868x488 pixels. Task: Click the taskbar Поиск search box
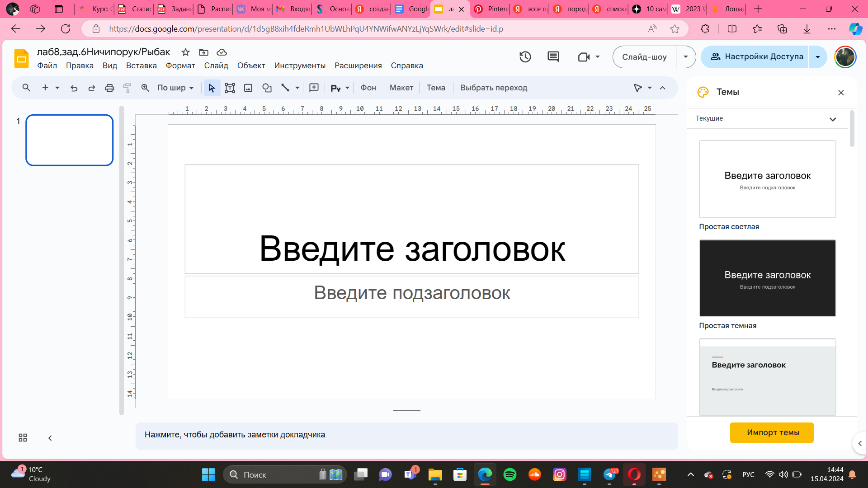[x=285, y=474]
